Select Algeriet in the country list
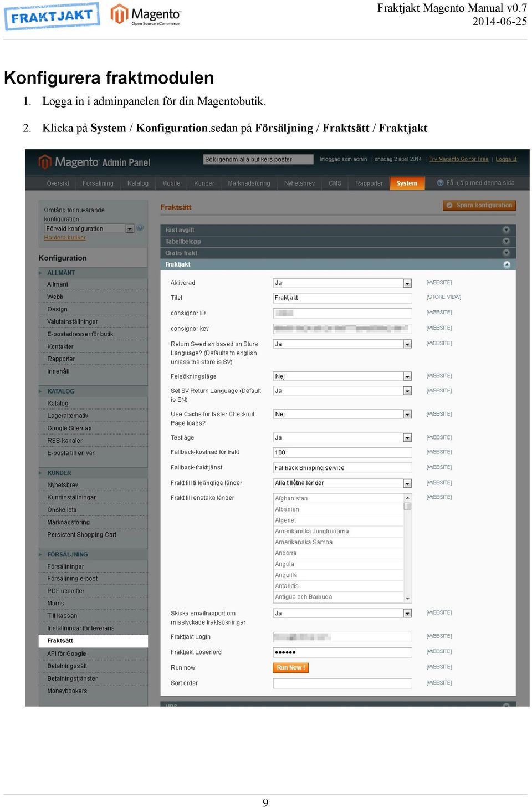The image size is (532, 807). (x=339, y=520)
